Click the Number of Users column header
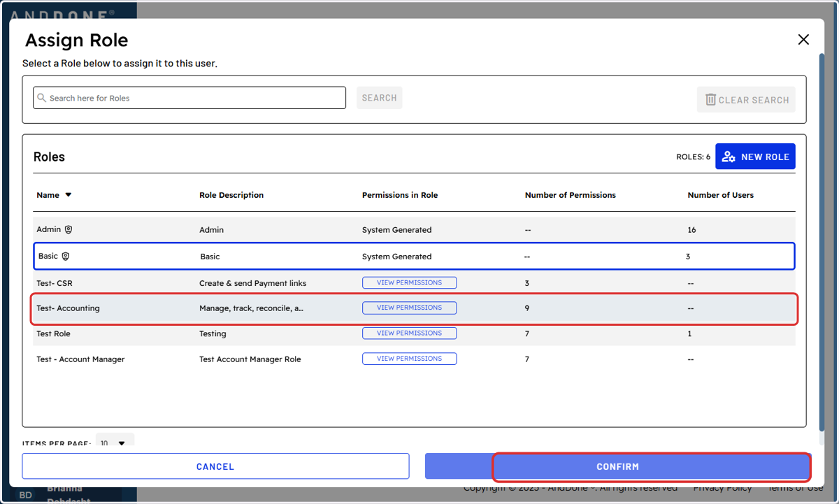The image size is (839, 504). point(721,195)
